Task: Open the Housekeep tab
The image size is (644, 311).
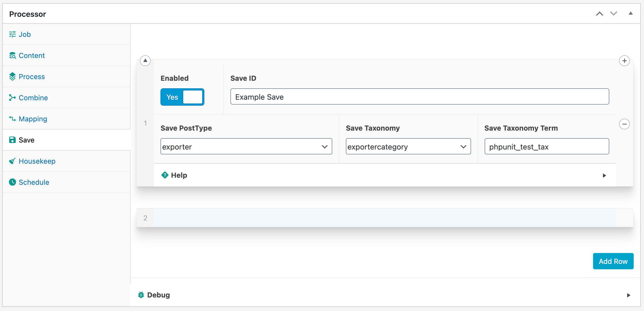Action: (66, 161)
